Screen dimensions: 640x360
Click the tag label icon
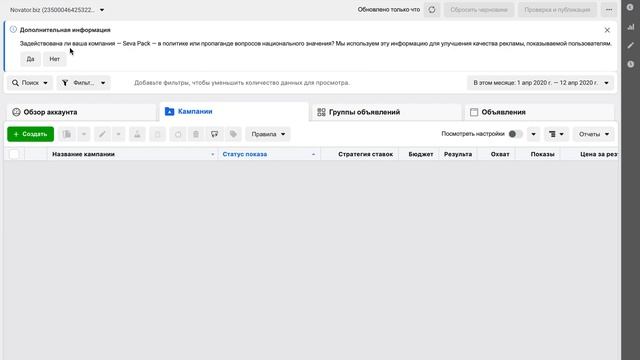(x=233, y=134)
